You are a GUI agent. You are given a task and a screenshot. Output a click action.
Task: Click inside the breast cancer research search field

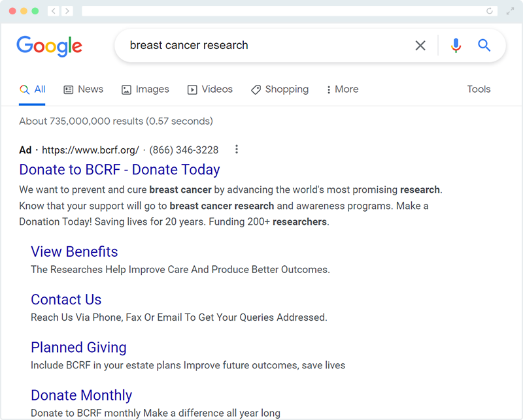tap(261, 46)
